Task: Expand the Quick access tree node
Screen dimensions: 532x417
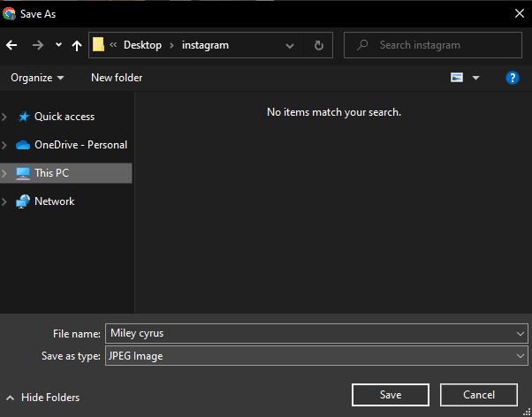Action: click(x=4, y=117)
